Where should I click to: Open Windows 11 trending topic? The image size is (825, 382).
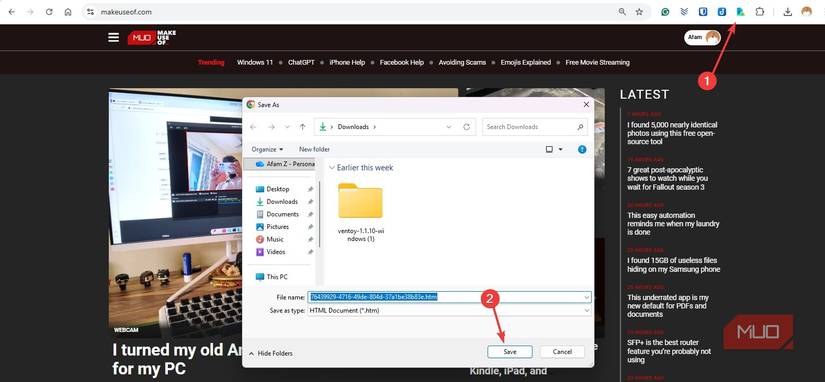point(255,62)
